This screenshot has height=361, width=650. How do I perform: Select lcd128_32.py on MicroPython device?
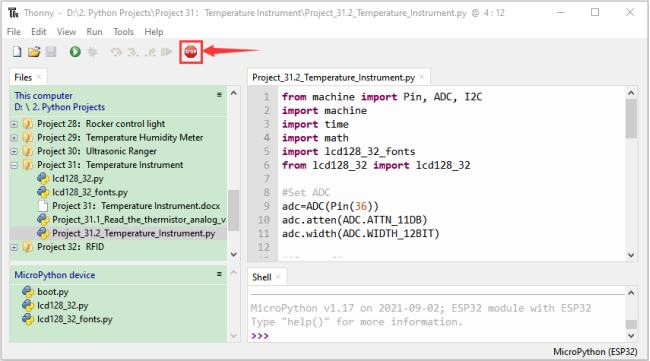pyautogui.click(x=63, y=305)
